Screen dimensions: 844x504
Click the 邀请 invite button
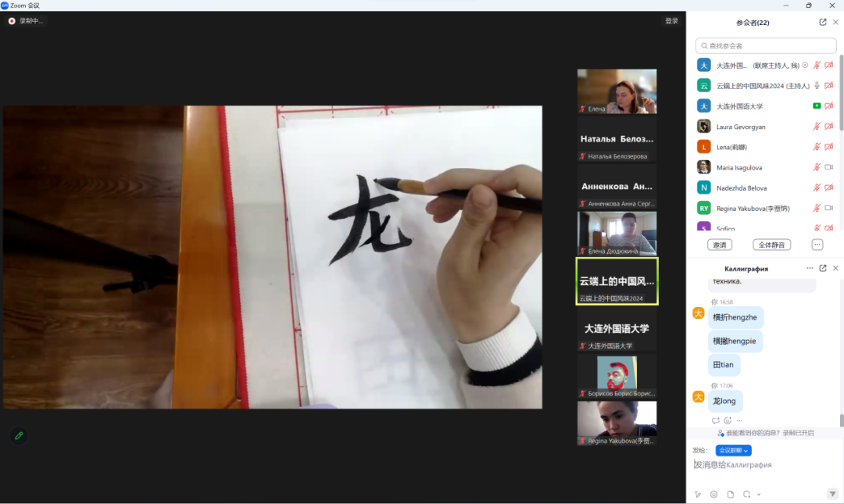pos(720,245)
